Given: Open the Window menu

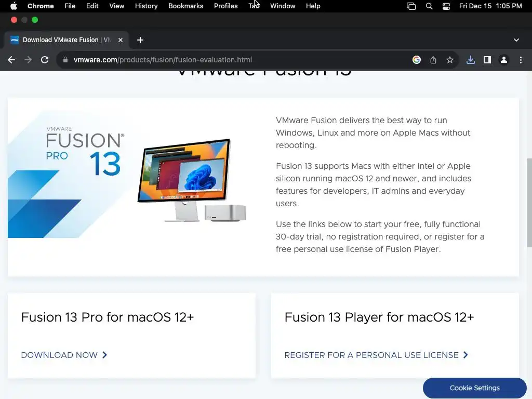Looking at the screenshot, I should pyautogui.click(x=283, y=6).
